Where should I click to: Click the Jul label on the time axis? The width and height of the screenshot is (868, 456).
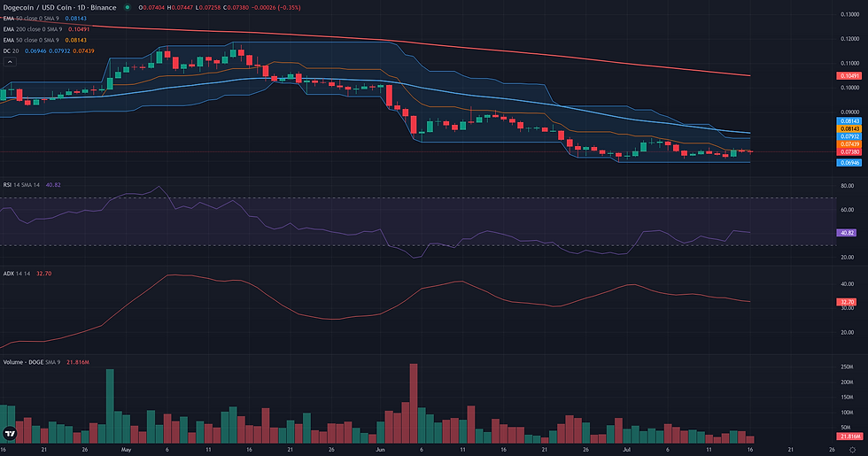[627, 450]
